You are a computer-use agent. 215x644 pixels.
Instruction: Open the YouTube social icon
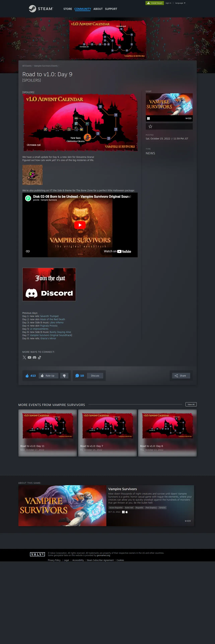[x=29, y=357]
